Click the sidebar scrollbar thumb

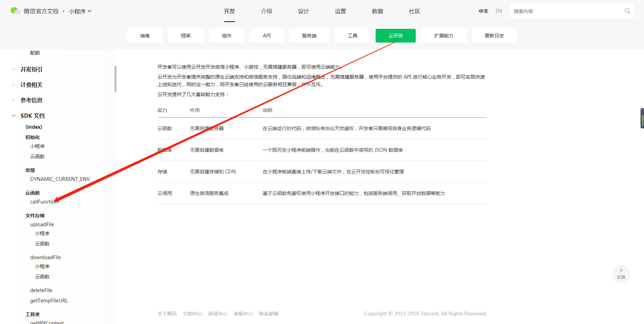116,79
